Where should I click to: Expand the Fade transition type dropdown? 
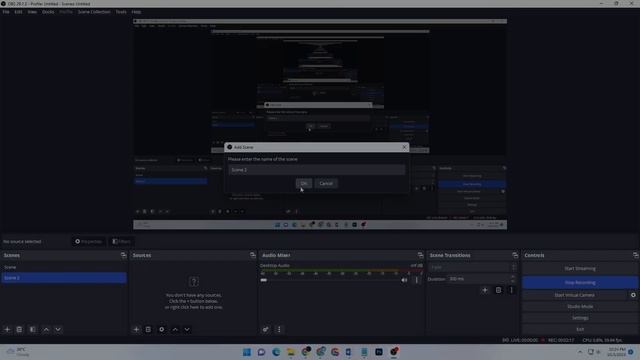pyautogui.click(x=472, y=267)
